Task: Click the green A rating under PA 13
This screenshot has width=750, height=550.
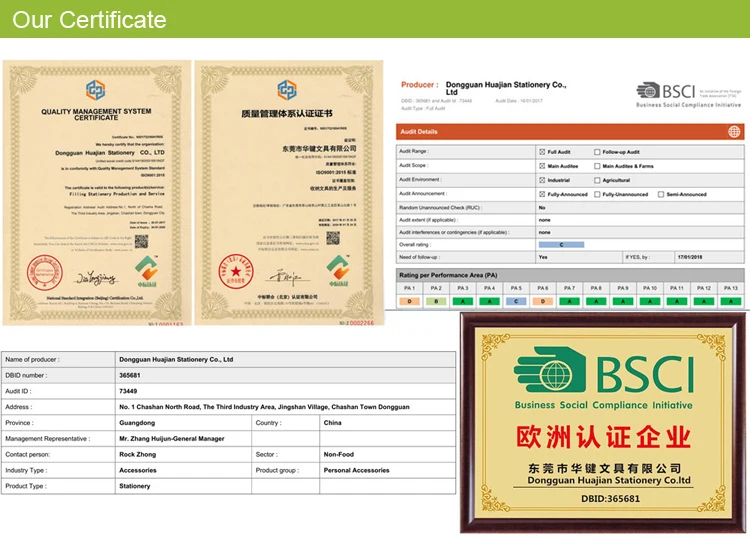Action: coord(730,301)
